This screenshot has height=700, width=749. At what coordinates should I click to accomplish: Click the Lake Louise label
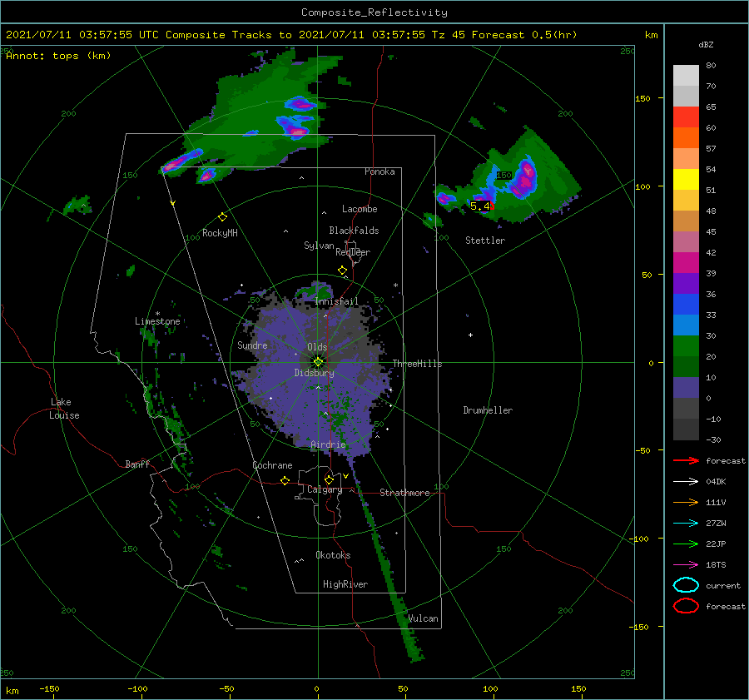64,409
